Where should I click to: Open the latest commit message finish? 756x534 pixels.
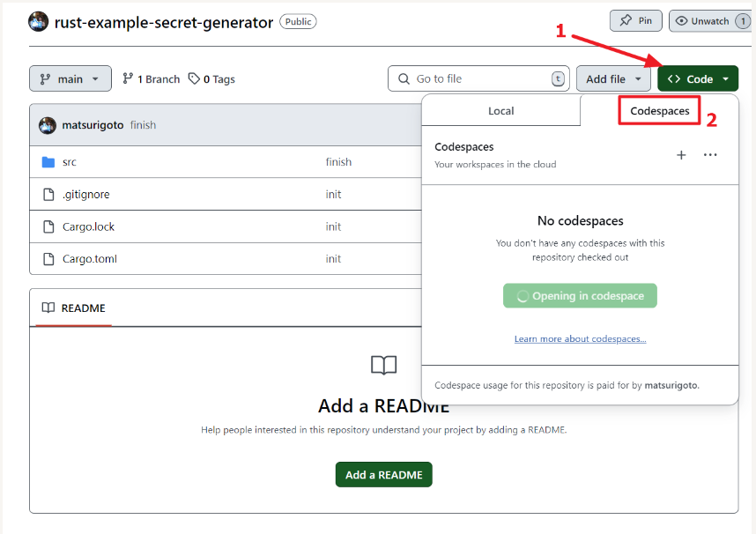click(144, 125)
